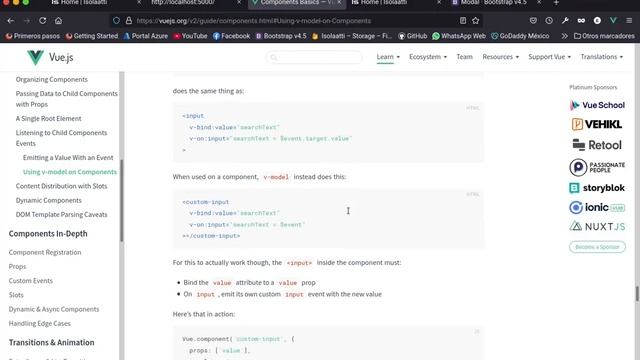Open Component Registration sidebar link
640x360 pixels.
(45, 252)
